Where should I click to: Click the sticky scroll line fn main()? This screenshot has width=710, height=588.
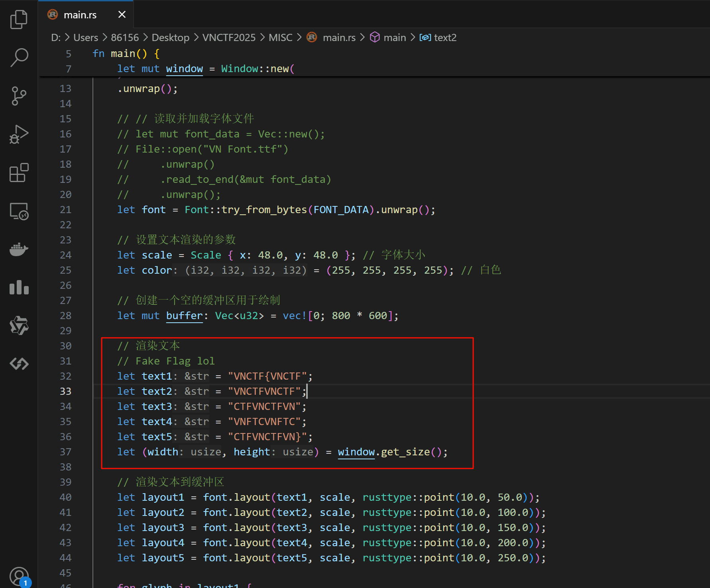pyautogui.click(x=126, y=53)
